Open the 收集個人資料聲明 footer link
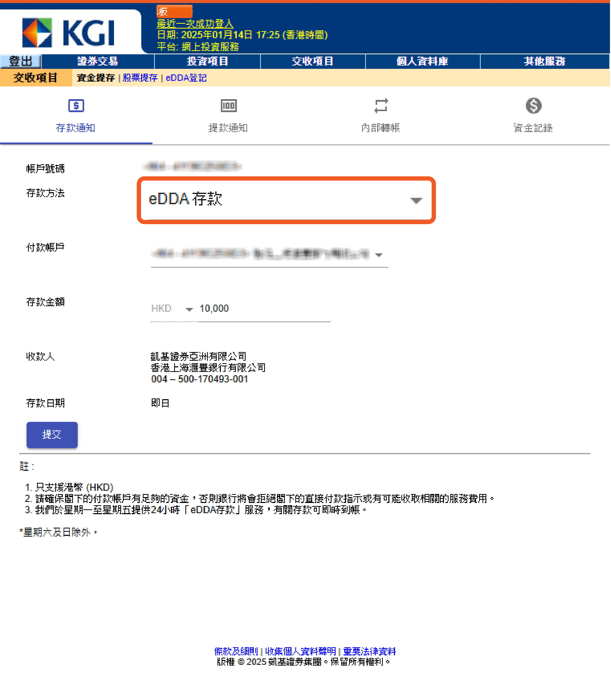This screenshot has width=611, height=700. pos(301,652)
